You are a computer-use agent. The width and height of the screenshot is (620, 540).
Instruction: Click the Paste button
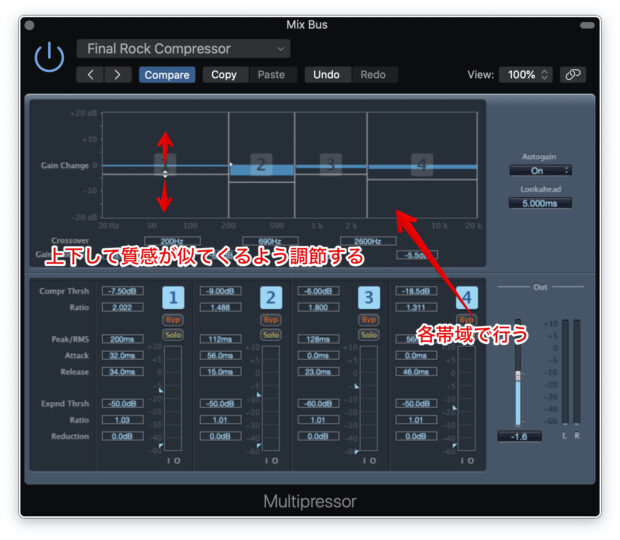(271, 74)
